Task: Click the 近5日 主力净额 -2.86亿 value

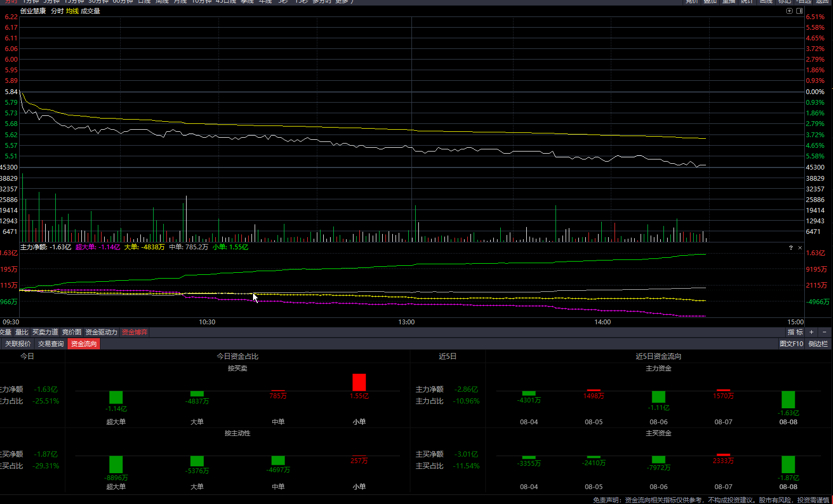Action: [x=466, y=389]
